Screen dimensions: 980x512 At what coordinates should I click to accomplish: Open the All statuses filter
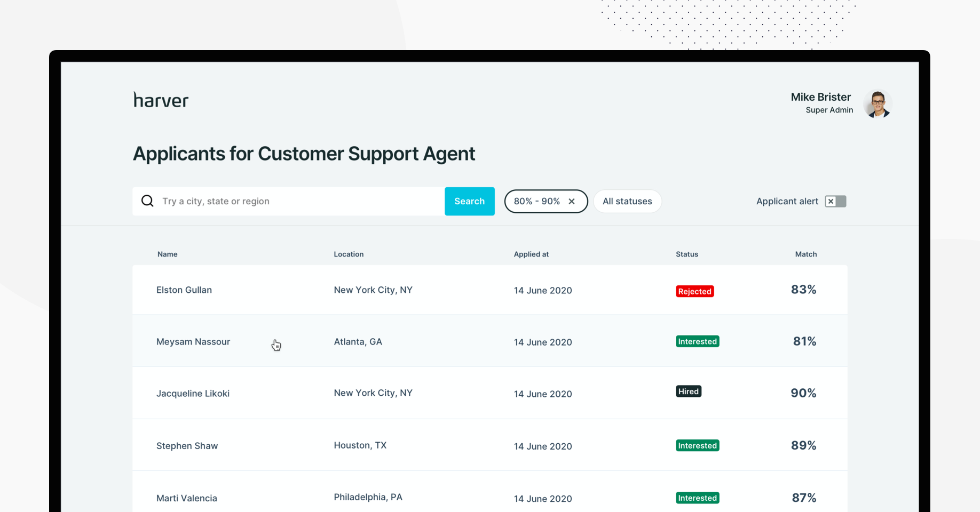coord(627,201)
